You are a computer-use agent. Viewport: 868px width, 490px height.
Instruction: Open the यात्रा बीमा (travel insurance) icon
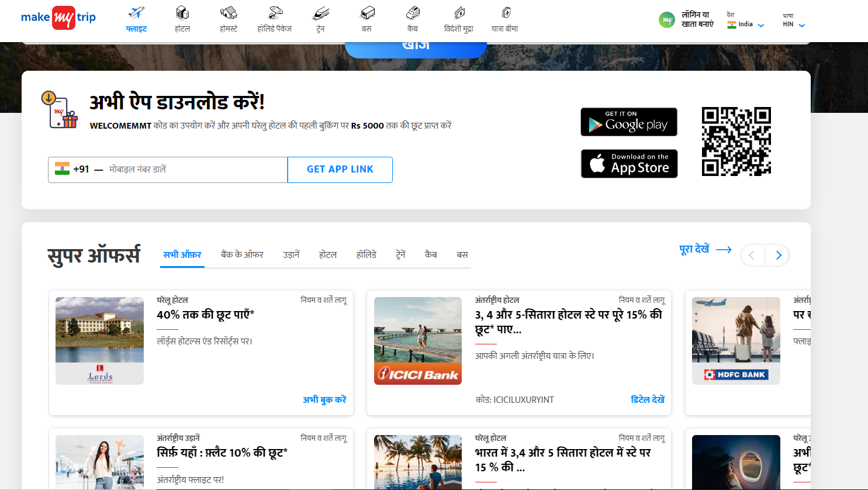[506, 12]
